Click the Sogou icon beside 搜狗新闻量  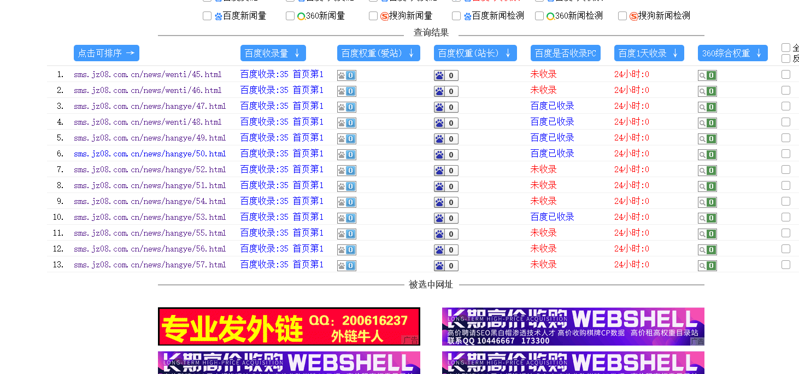[385, 16]
